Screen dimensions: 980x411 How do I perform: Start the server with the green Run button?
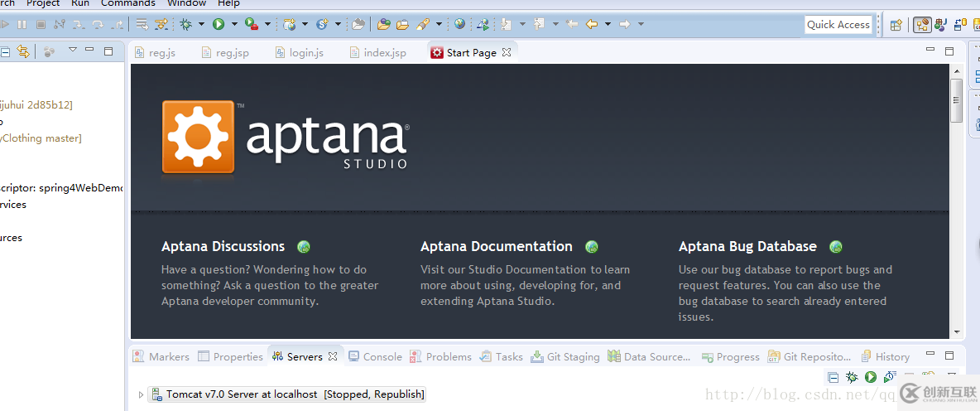(219, 24)
